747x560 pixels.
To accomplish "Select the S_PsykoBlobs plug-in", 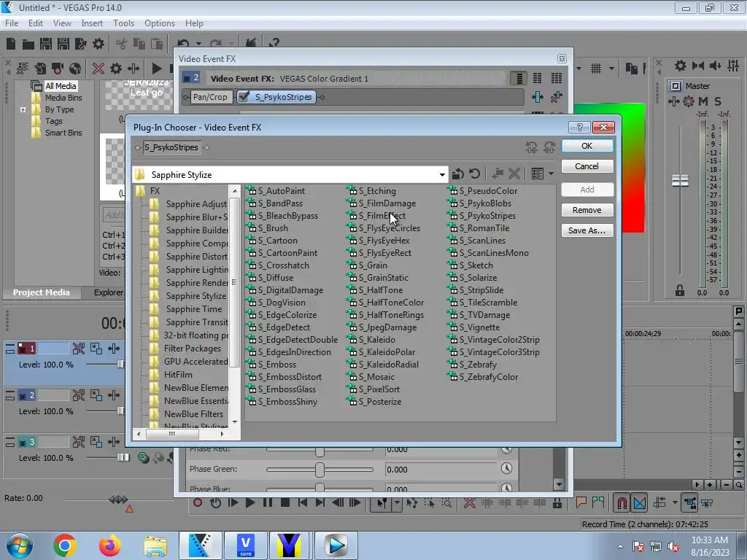I will (480, 203).
